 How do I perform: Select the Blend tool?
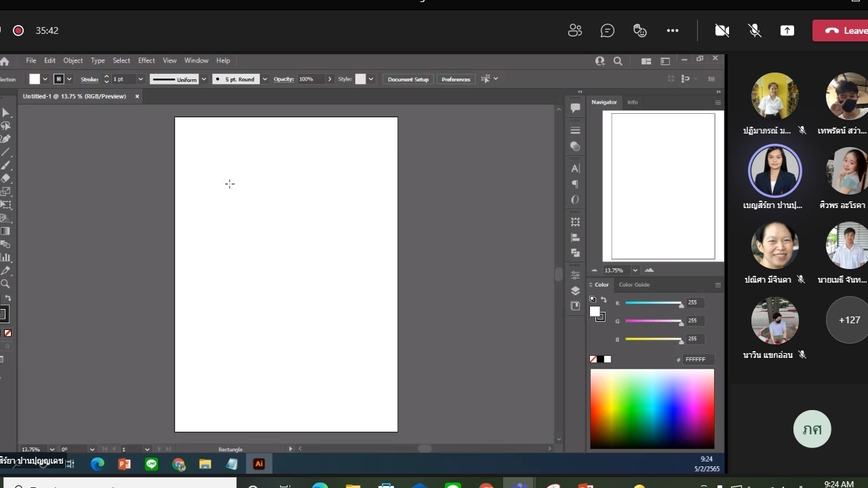tap(5, 244)
